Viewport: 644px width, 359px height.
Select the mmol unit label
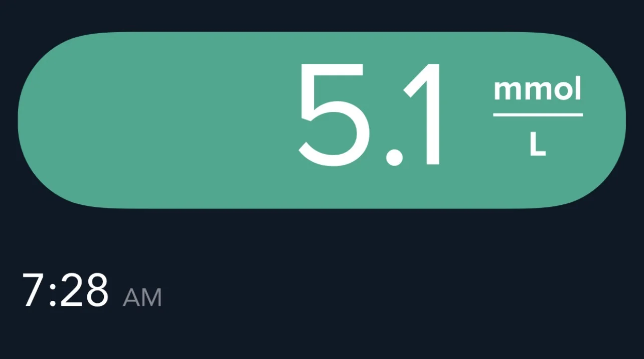click(x=537, y=90)
